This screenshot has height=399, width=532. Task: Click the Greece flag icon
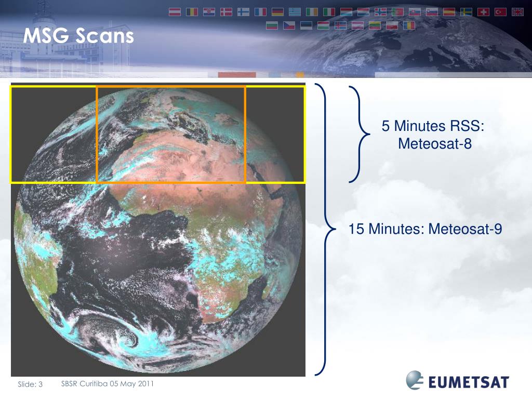coord(295,12)
